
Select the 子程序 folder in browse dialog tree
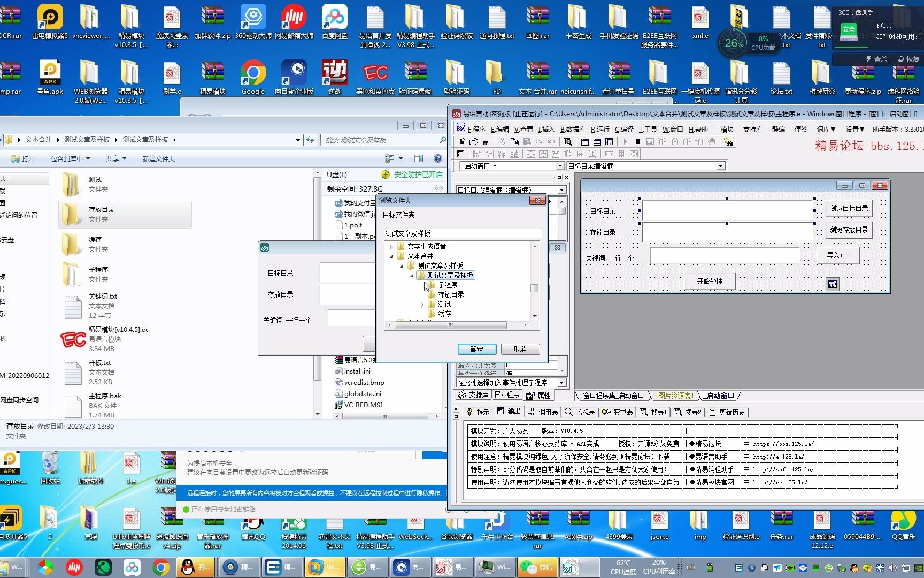[448, 285]
